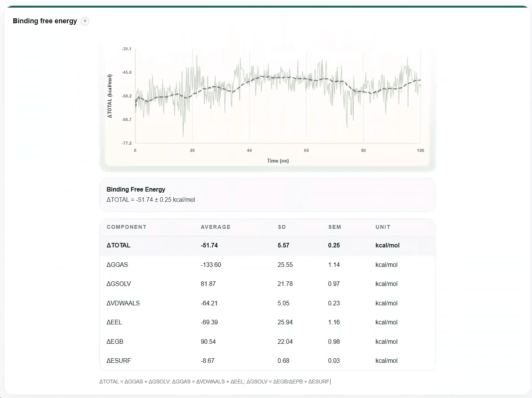The height and width of the screenshot is (398, 532).
Task: Click the SEM column header
Action: point(335,227)
